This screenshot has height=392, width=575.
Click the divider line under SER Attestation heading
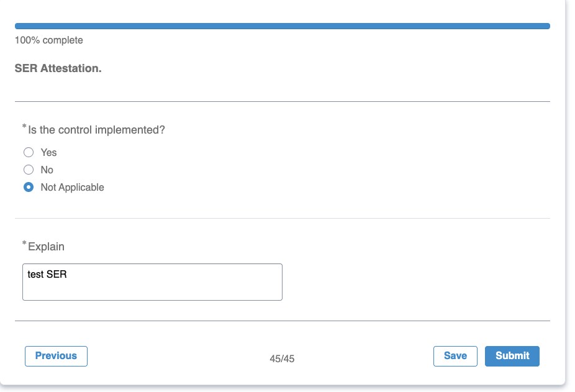pyautogui.click(x=283, y=102)
